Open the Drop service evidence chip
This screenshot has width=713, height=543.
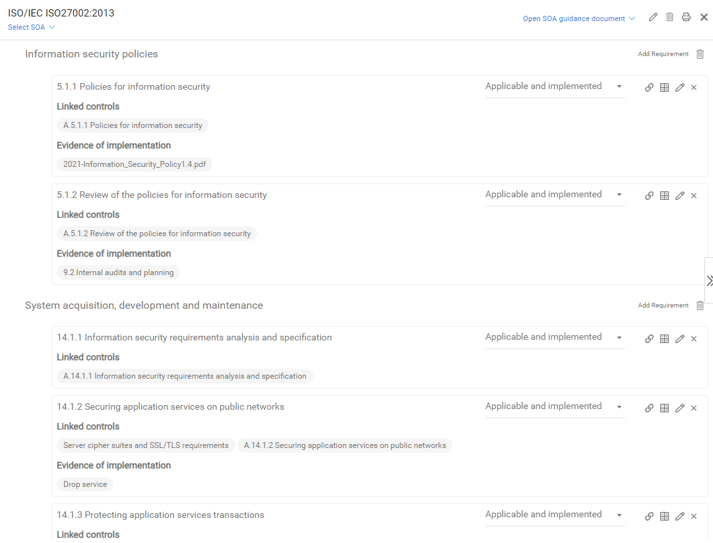click(x=85, y=484)
